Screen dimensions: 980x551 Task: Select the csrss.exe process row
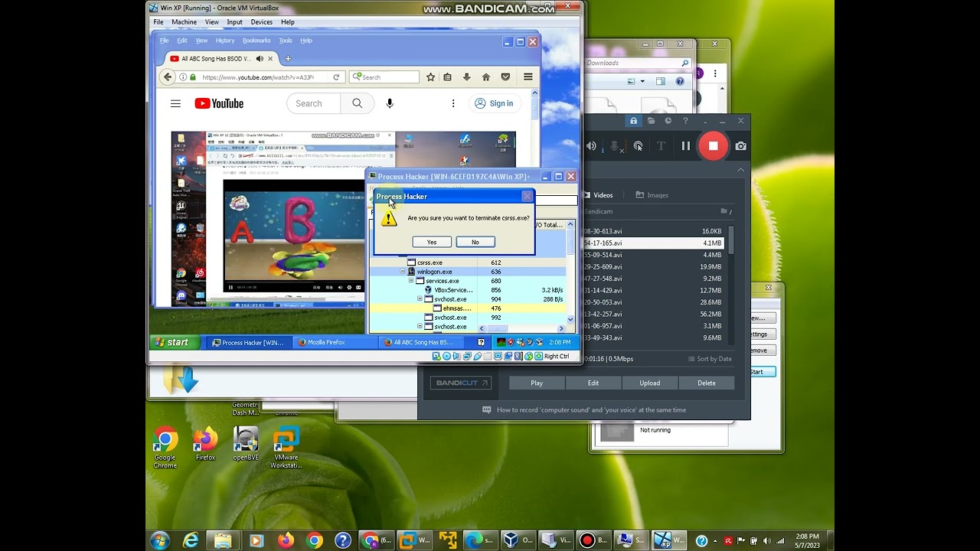click(x=467, y=262)
